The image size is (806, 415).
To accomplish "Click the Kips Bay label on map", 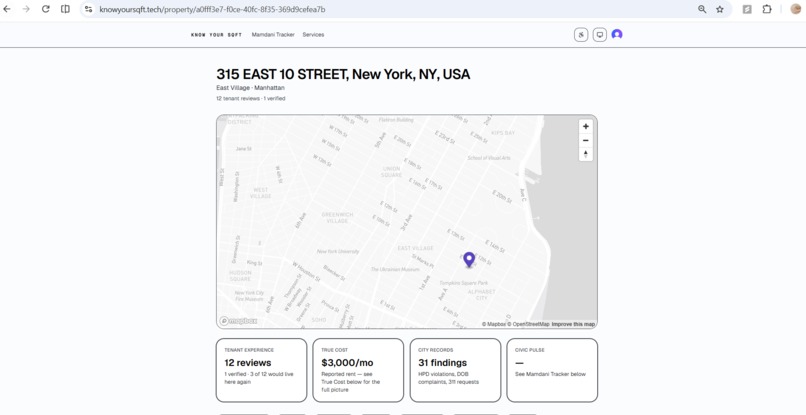I will tap(503, 133).
